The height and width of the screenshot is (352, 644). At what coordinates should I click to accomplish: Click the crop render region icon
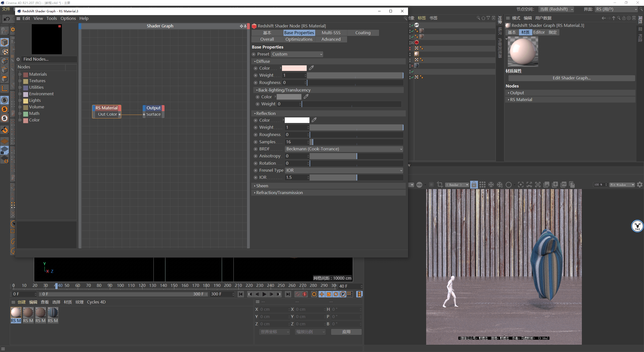(440, 185)
